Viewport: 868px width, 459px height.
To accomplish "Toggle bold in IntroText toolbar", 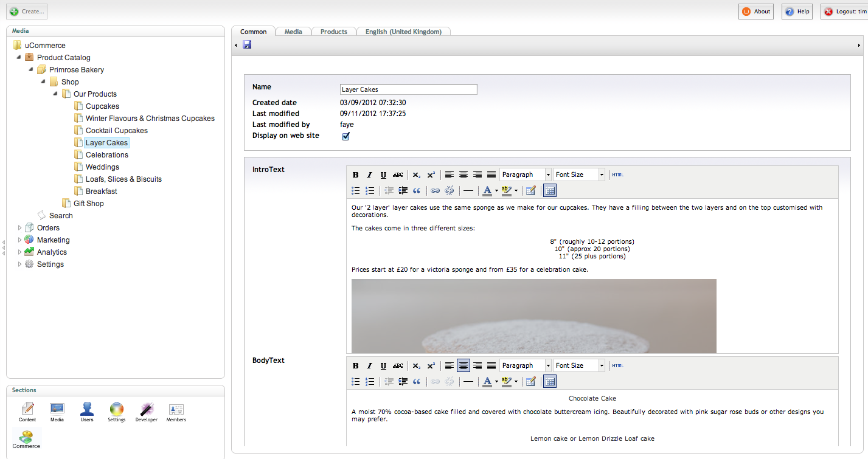I will 356,174.
